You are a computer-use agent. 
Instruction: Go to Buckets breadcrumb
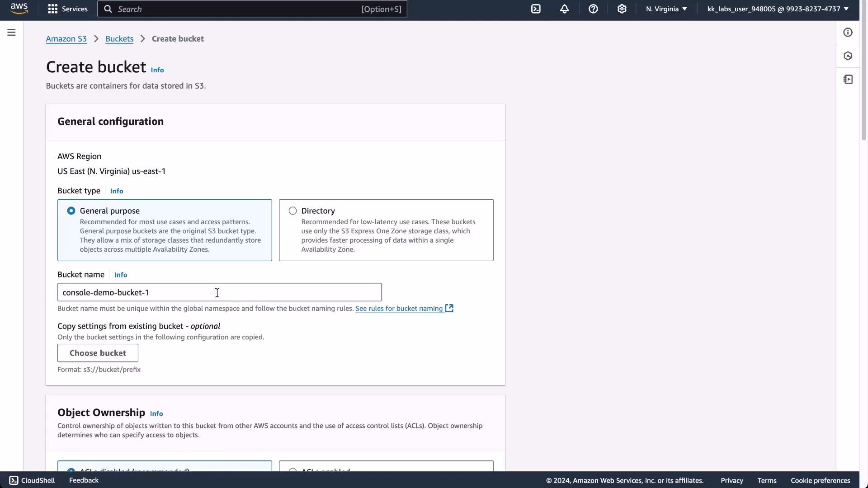[x=119, y=39]
